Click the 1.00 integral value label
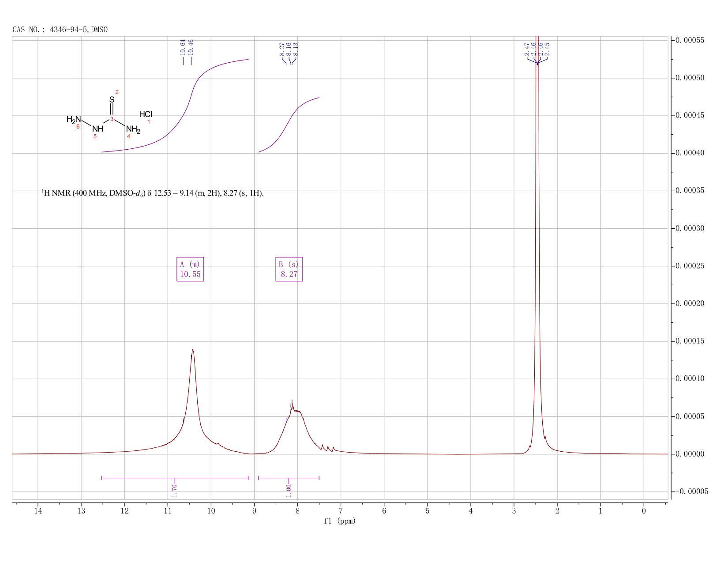 pyautogui.click(x=289, y=490)
